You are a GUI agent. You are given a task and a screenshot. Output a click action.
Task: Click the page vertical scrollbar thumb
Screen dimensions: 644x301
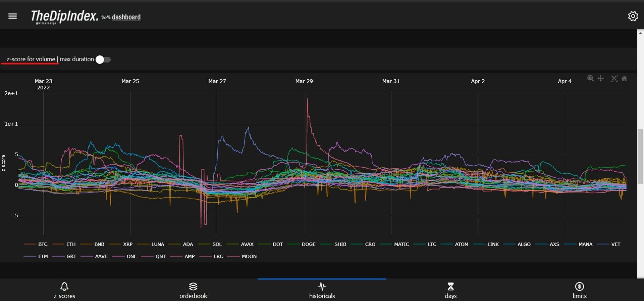pos(640,156)
